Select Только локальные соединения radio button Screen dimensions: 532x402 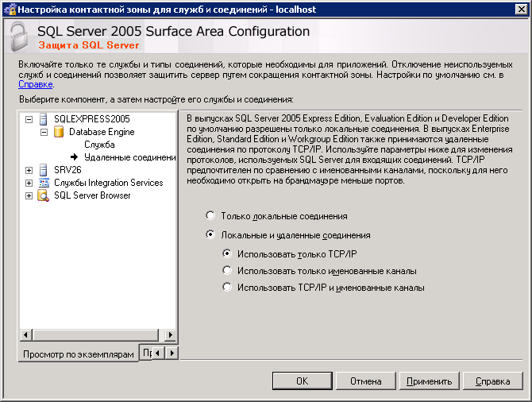coord(210,215)
